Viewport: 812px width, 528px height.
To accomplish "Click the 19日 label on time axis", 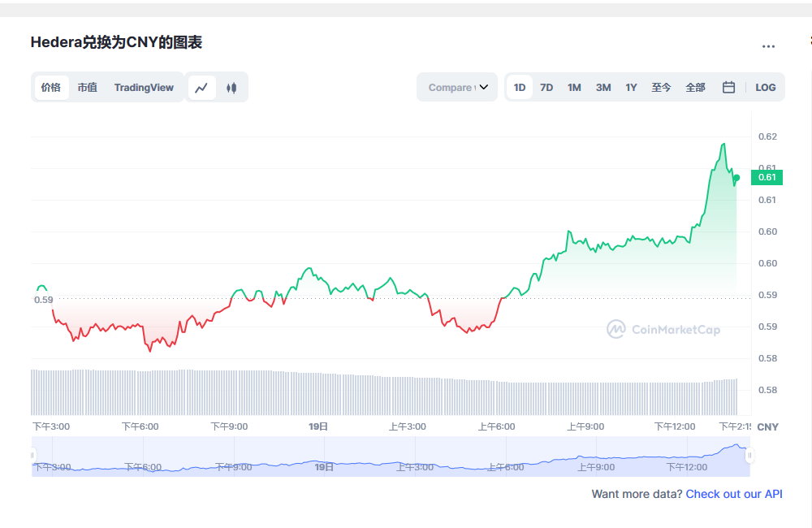I will coord(318,426).
